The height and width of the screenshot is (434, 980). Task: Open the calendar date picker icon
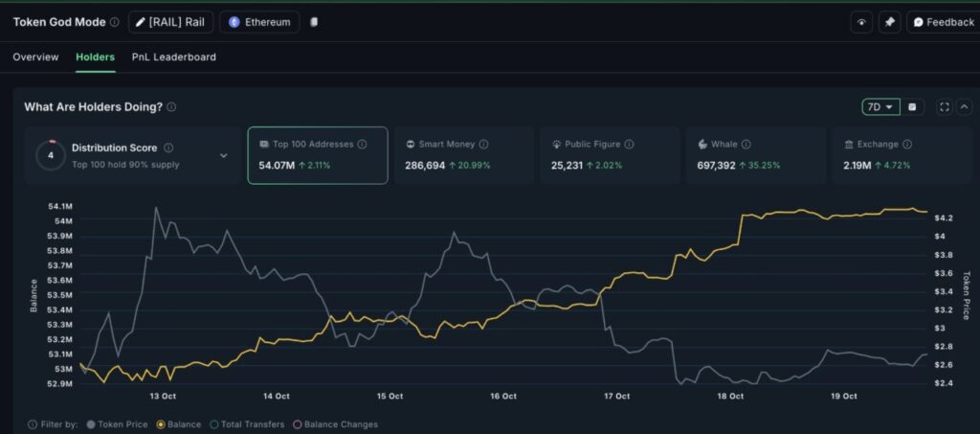tap(912, 107)
